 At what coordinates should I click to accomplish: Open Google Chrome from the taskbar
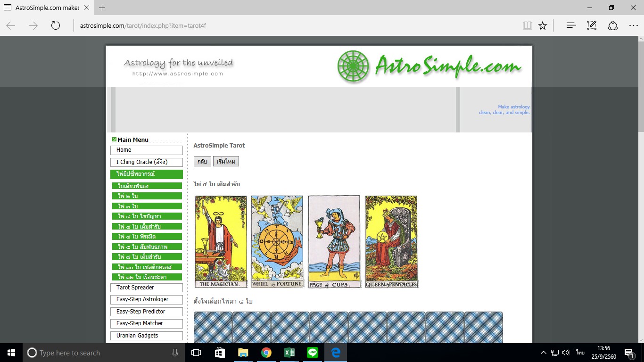pos(266,353)
